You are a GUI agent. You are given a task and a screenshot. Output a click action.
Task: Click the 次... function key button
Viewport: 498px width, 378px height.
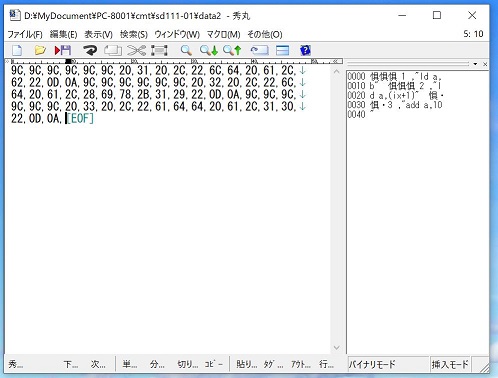click(98, 364)
